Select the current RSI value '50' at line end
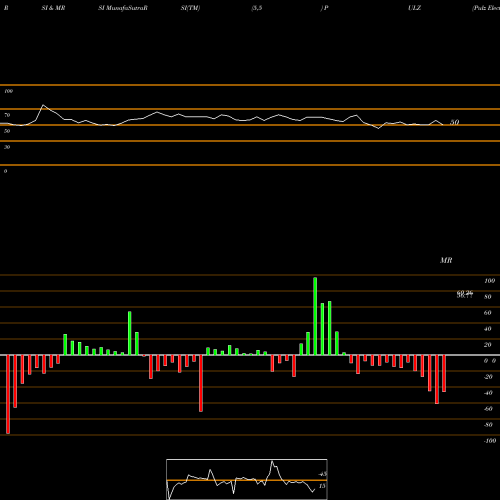This screenshot has width=500, height=500. pyautogui.click(x=455, y=122)
